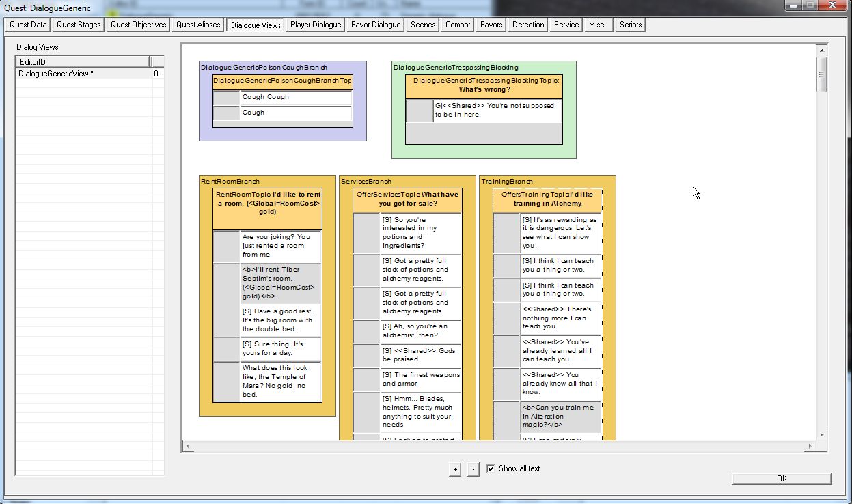852x504 pixels.
Task: Click the OfferServicesTopic header box
Action: [407, 199]
